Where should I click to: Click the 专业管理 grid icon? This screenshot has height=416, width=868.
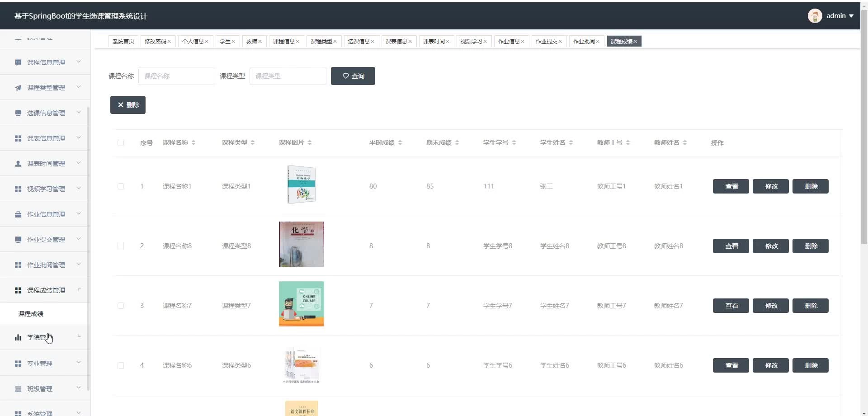[x=18, y=364]
